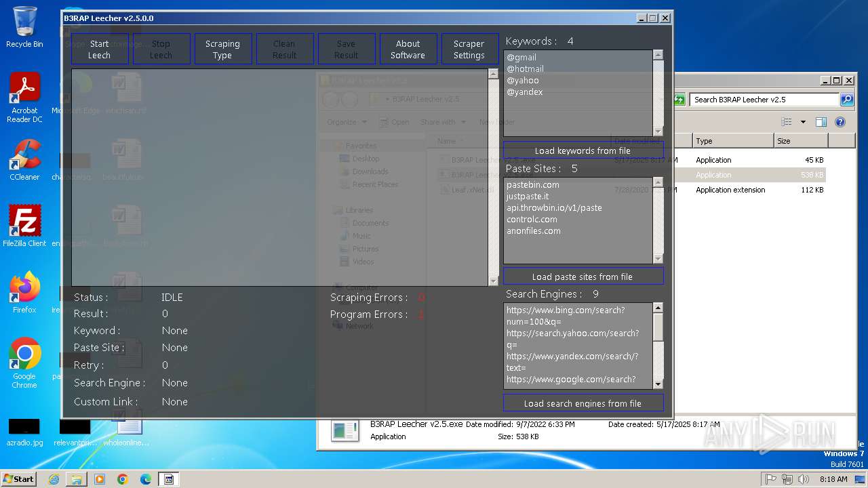The width and height of the screenshot is (868, 488).
Task: Select api.throwbin.io/v1/paste entry
Action: [x=554, y=208]
